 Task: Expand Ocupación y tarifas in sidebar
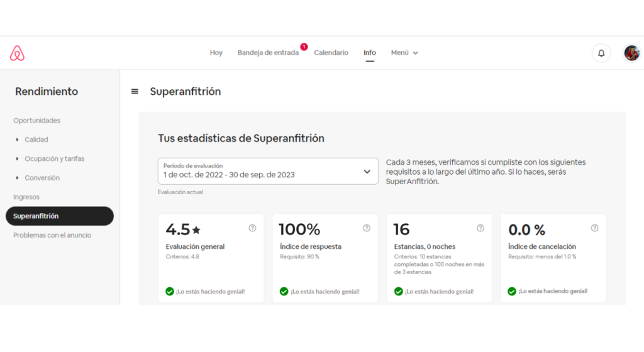54,159
